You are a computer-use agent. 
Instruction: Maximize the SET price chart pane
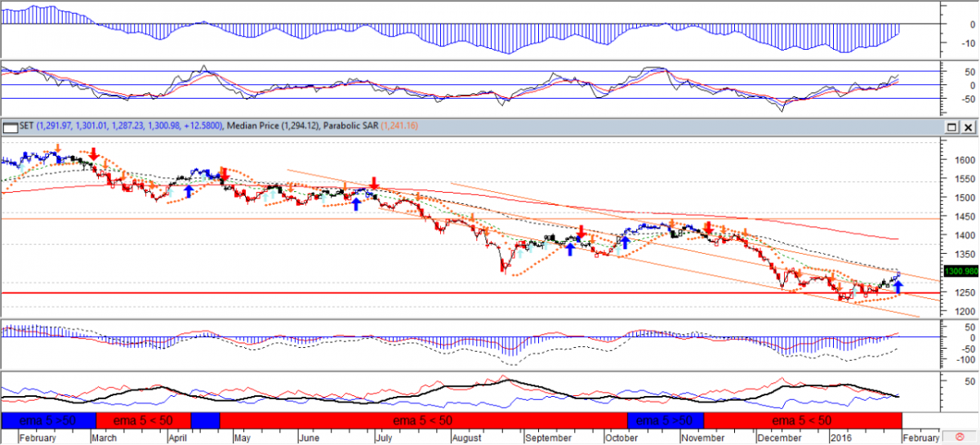pos(952,127)
